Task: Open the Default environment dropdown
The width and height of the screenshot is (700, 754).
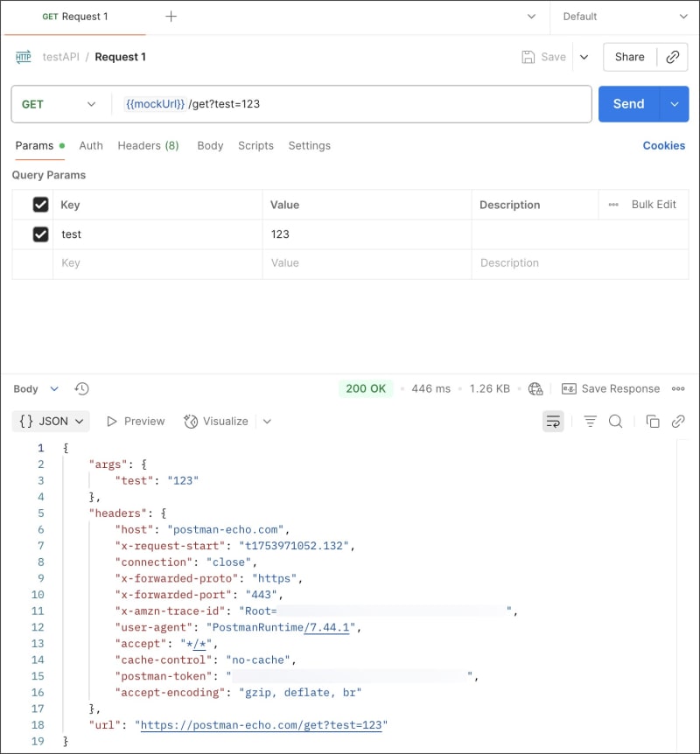Action: tap(625, 17)
